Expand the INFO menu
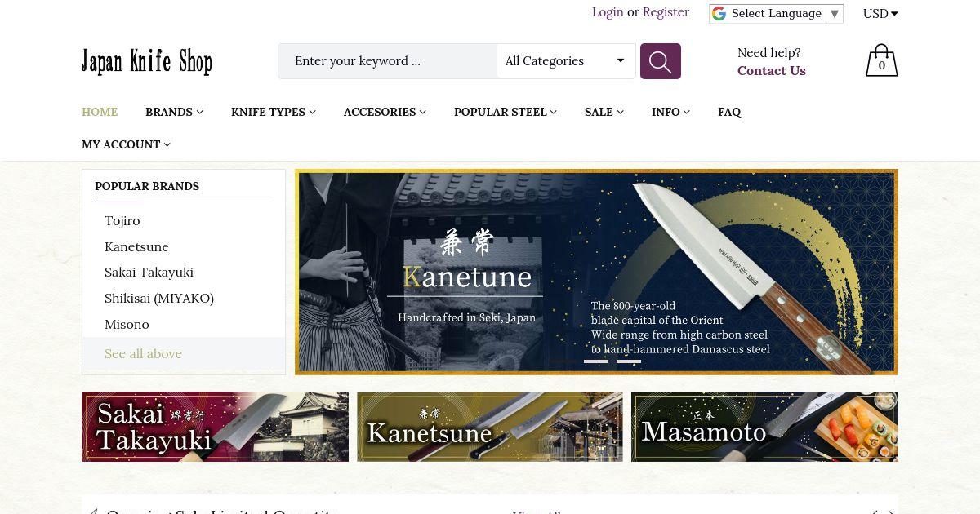This screenshot has width=980, height=514. click(x=670, y=112)
